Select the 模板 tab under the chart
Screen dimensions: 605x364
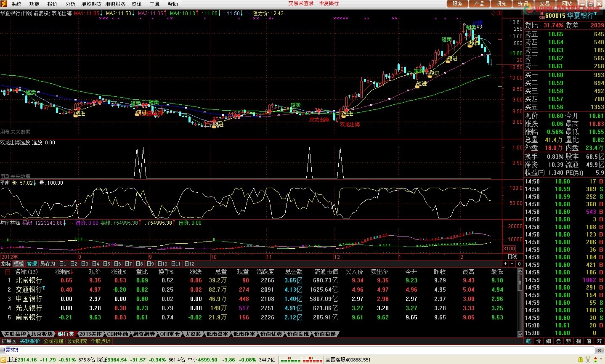(19, 264)
